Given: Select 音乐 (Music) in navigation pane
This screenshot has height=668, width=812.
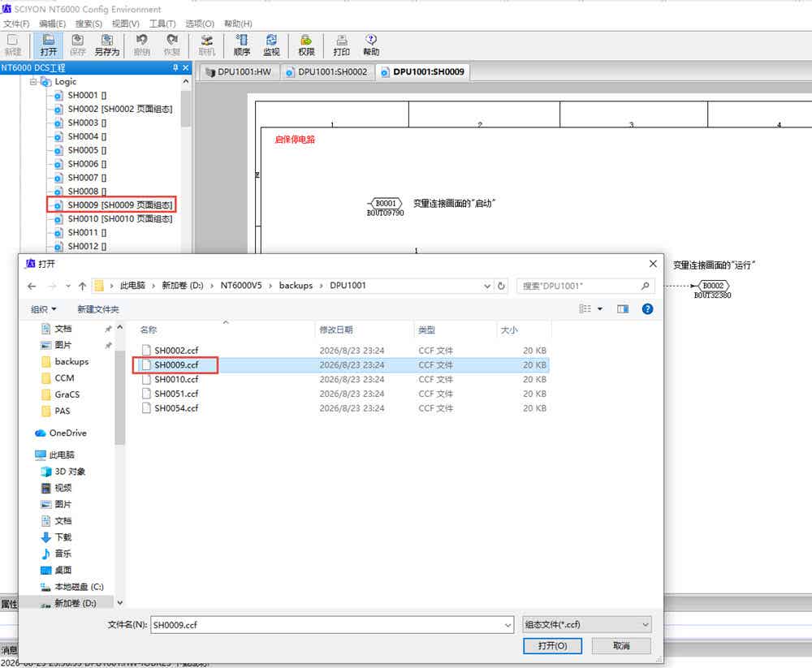Looking at the screenshot, I should pyautogui.click(x=56, y=554).
